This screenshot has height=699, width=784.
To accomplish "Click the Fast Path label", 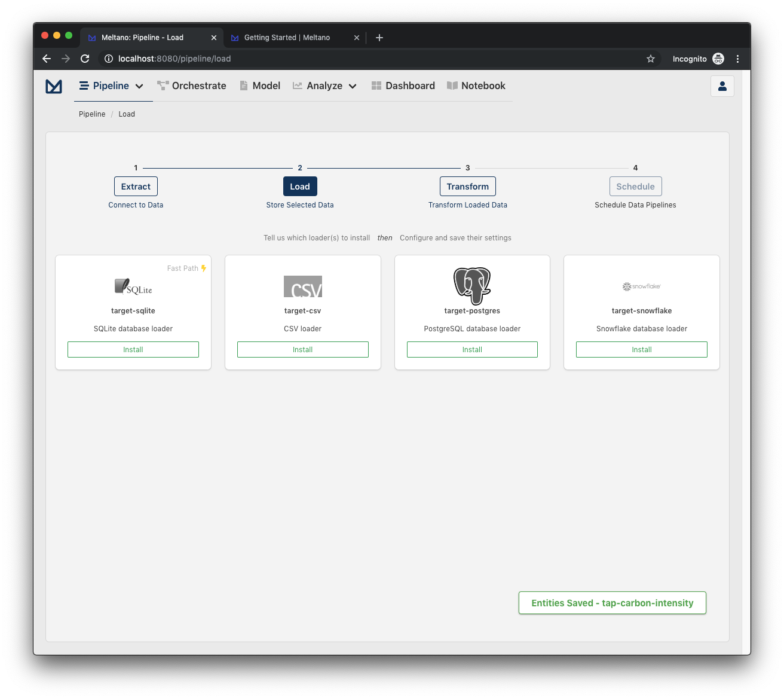I will click(183, 268).
